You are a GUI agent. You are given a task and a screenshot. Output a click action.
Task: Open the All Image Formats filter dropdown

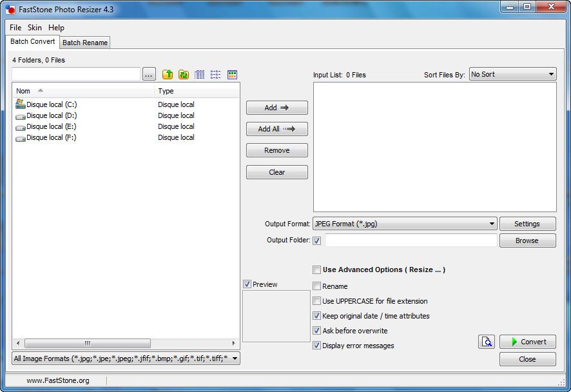126,358
